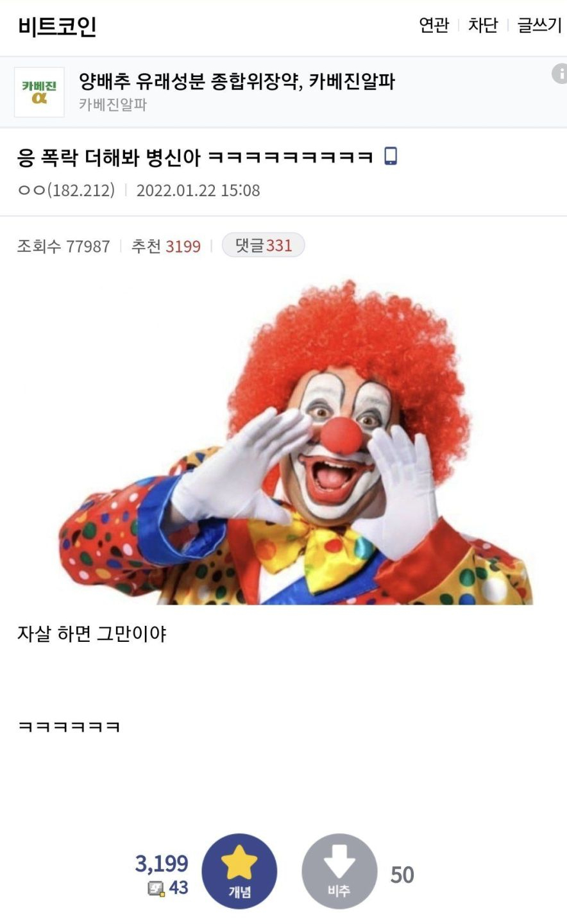
Task: Click the small fixed-recommend icon beside 43
Action: pos(157,889)
